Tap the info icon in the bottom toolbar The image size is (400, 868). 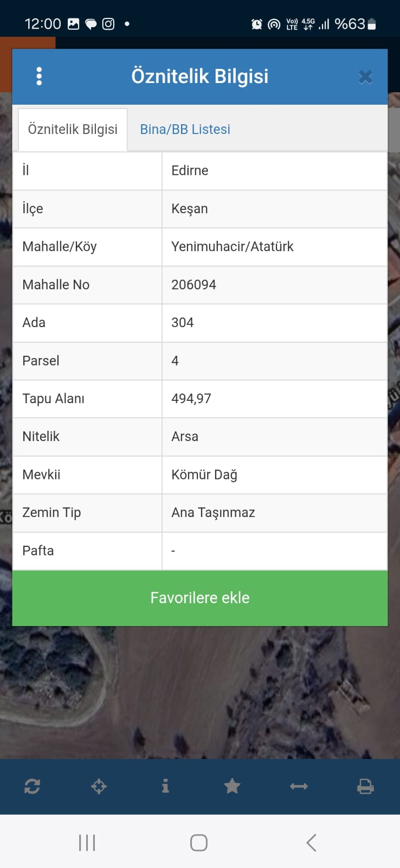click(165, 786)
